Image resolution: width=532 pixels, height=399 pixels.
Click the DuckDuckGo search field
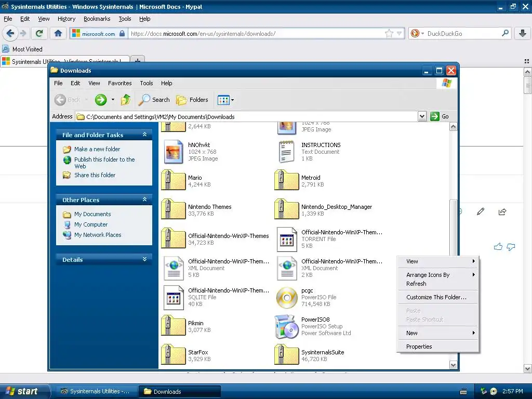[x=463, y=33]
